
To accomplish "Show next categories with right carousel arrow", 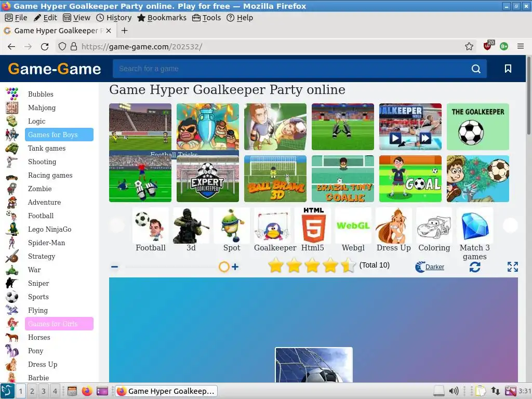I will pos(510,225).
